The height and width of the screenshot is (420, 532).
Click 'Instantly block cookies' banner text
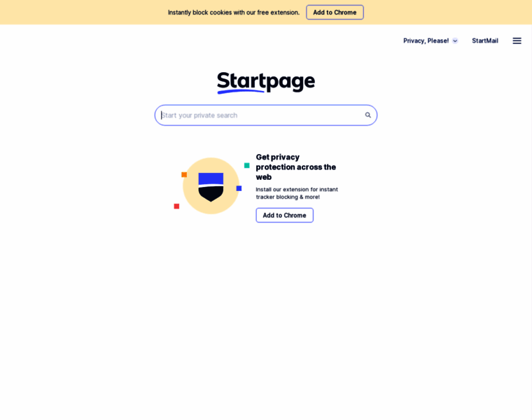[x=234, y=13]
